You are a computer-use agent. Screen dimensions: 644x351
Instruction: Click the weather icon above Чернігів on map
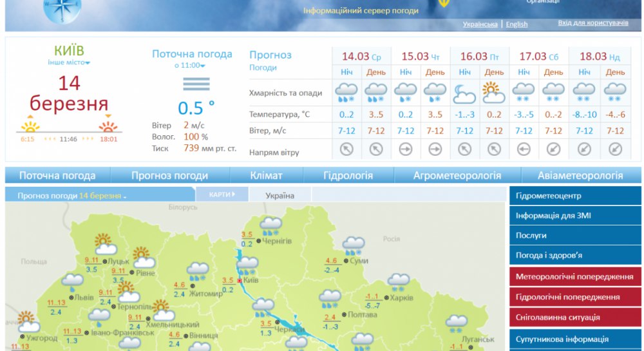pyautogui.click(x=270, y=227)
